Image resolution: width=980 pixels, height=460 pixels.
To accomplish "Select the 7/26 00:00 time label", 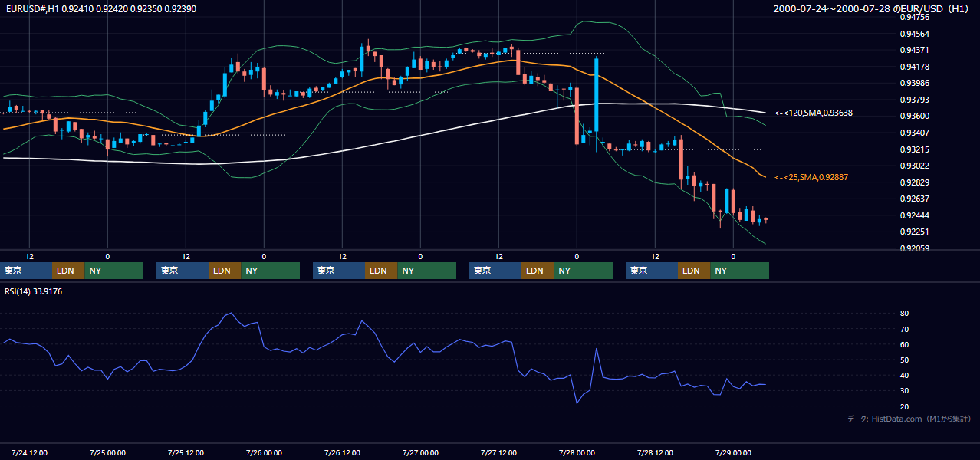I will 264,453.
